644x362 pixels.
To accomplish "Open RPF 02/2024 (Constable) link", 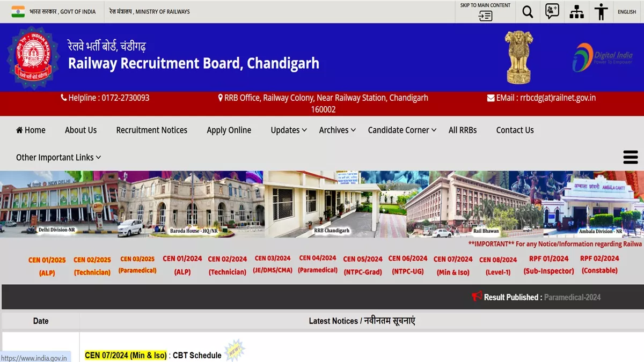I will tap(599, 264).
